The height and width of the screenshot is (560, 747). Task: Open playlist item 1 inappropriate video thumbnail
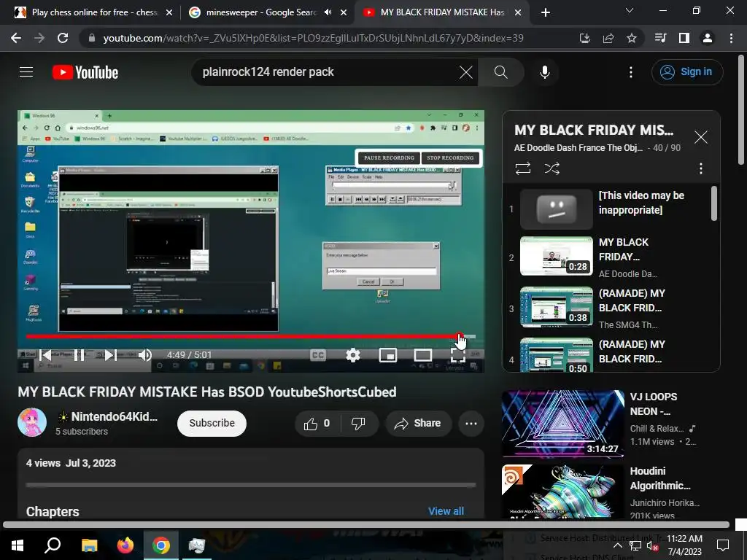[557, 209]
